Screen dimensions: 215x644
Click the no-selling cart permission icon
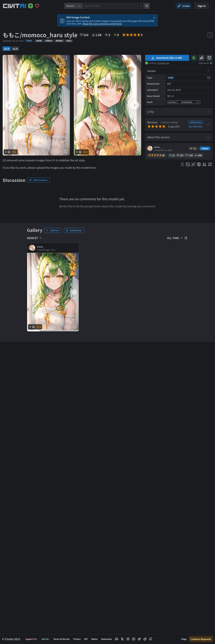click(204, 164)
